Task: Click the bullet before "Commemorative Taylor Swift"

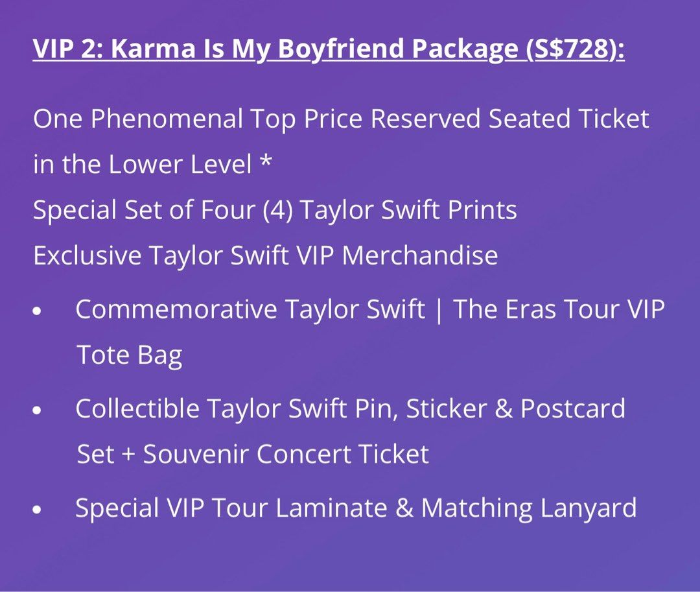Action: (38, 312)
